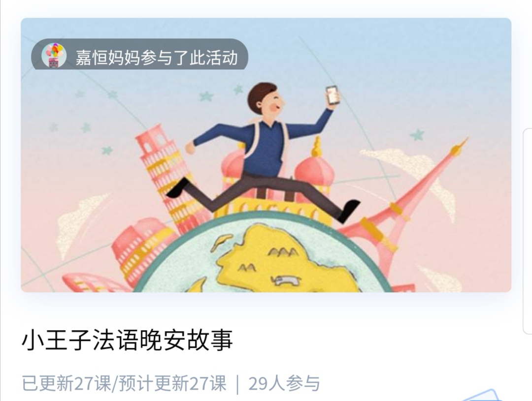Tap the 嘉恒妈妈参与了此活动 badge text
Screen dimensions: 532x401
157,57
